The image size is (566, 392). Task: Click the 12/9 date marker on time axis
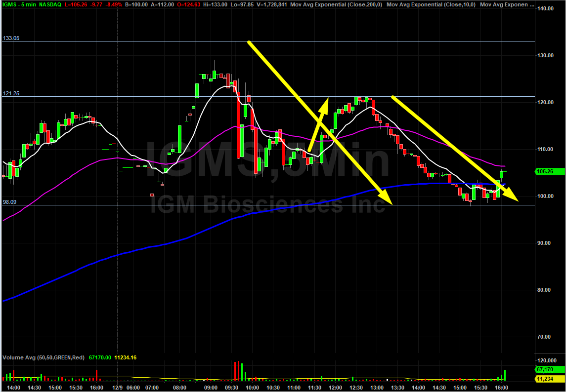tap(117, 388)
